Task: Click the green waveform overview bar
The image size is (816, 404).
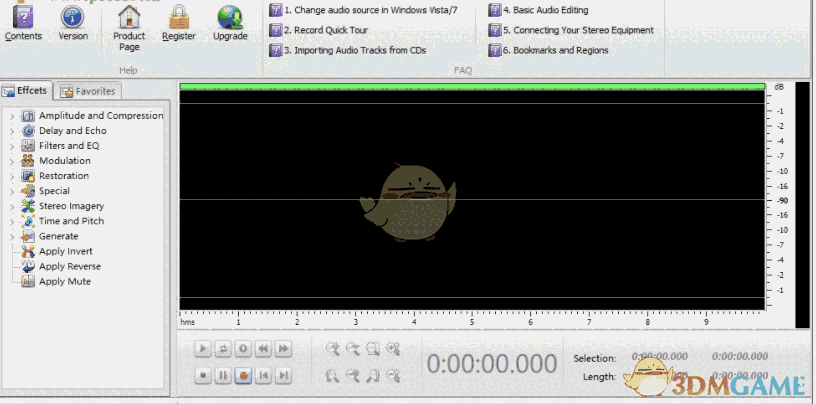Action: [x=472, y=86]
